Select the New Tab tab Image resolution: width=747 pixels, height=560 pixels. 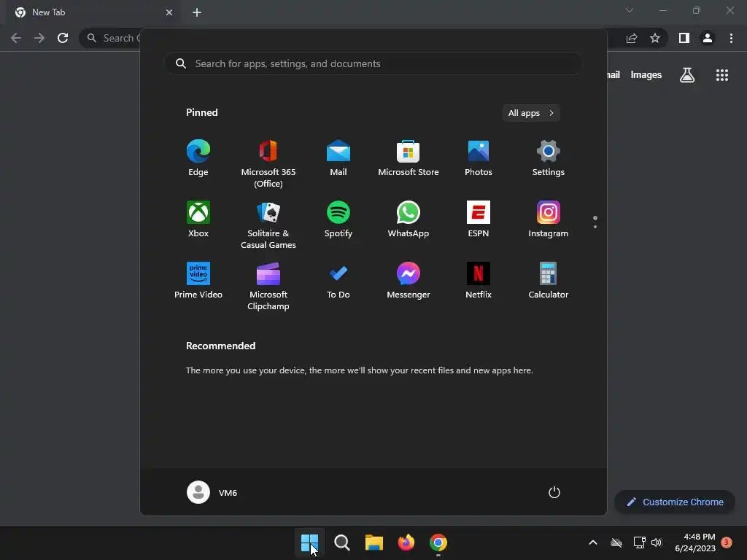pyautogui.click(x=93, y=12)
